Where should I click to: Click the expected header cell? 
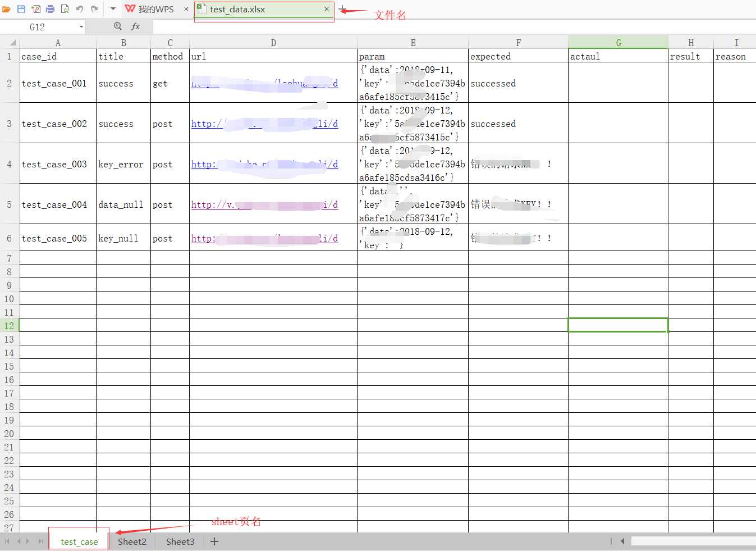coord(518,56)
